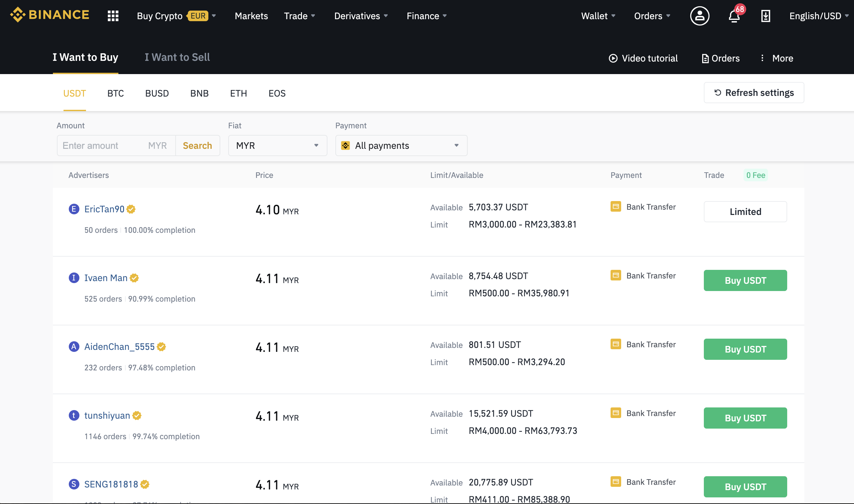Buy USDT from Ivaen Man
This screenshot has height=504, width=854.
click(745, 280)
